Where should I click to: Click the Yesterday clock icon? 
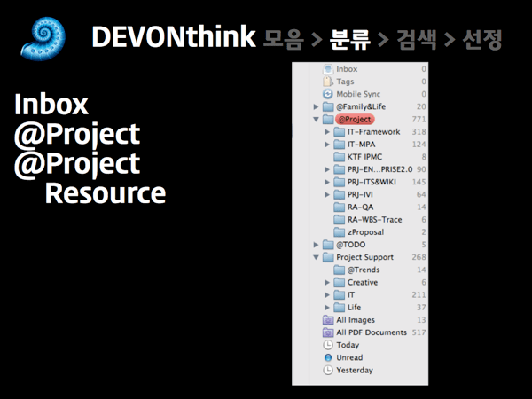[x=328, y=370]
